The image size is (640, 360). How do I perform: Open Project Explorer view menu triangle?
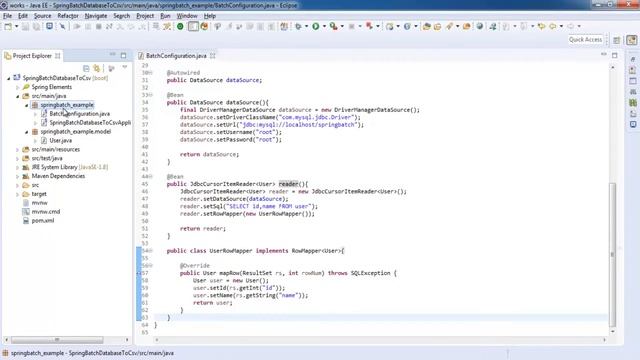click(x=125, y=68)
